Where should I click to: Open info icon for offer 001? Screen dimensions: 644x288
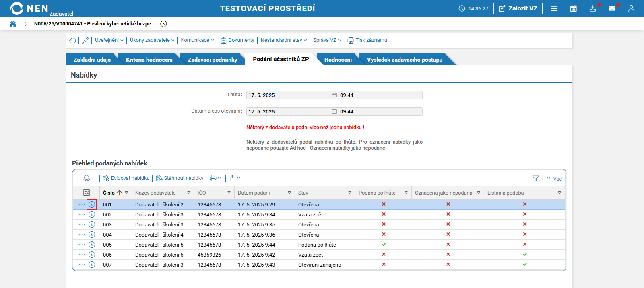[92, 204]
